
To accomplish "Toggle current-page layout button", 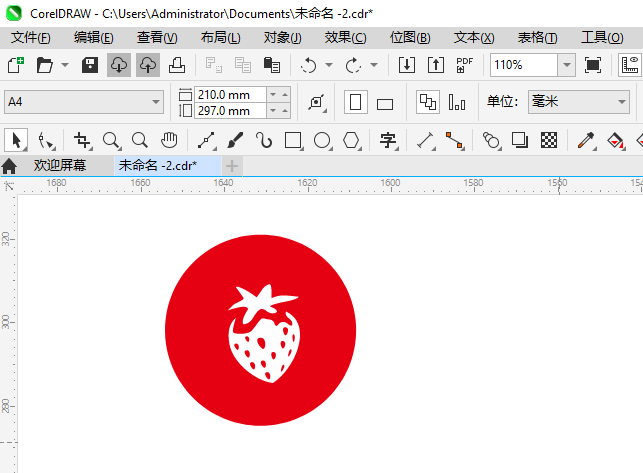I will coord(457,102).
